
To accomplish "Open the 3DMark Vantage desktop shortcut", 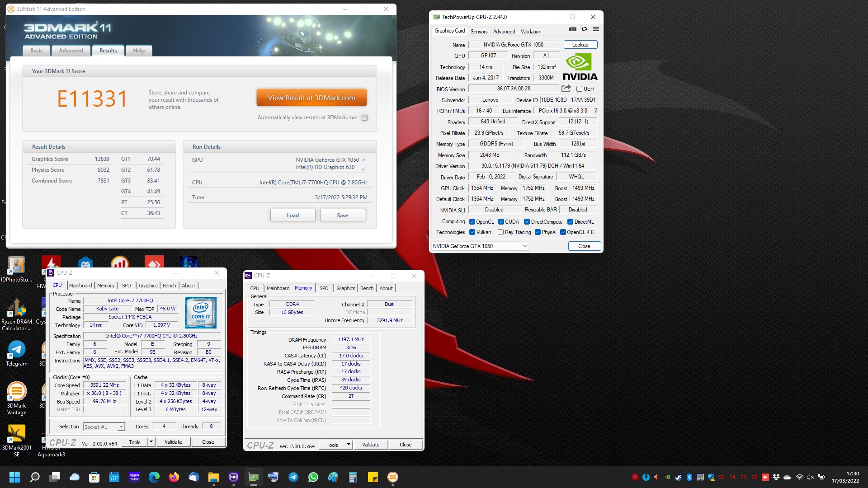I will [17, 398].
